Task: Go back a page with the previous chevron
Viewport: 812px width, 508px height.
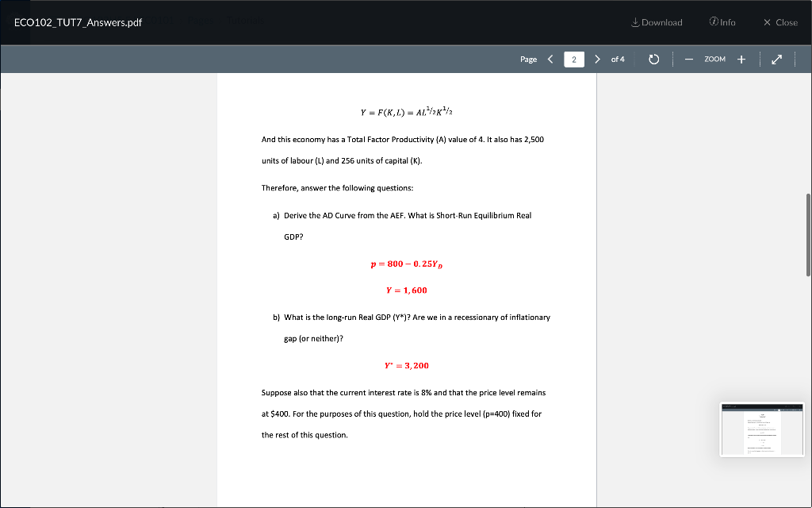Action: coord(549,59)
